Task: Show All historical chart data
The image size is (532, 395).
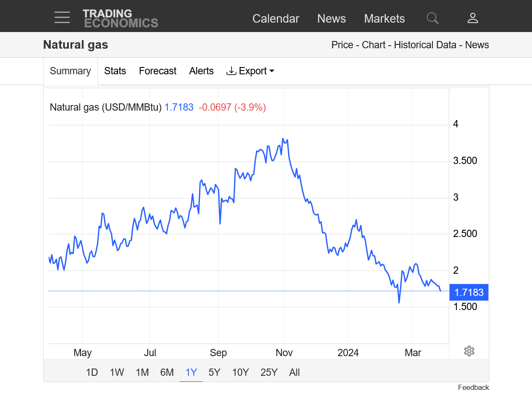Action: tap(294, 372)
